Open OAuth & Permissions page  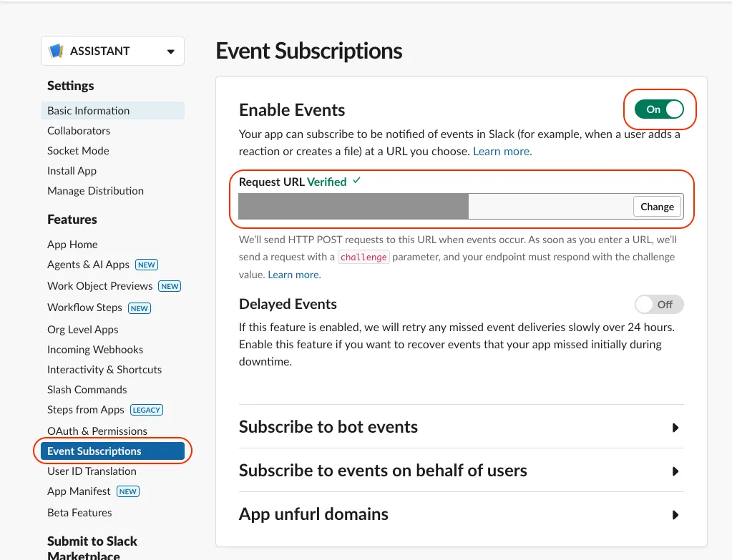97,431
